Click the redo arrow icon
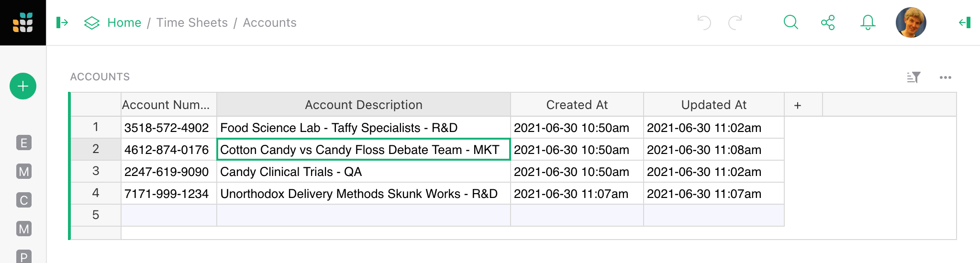The width and height of the screenshot is (980, 263). click(735, 22)
